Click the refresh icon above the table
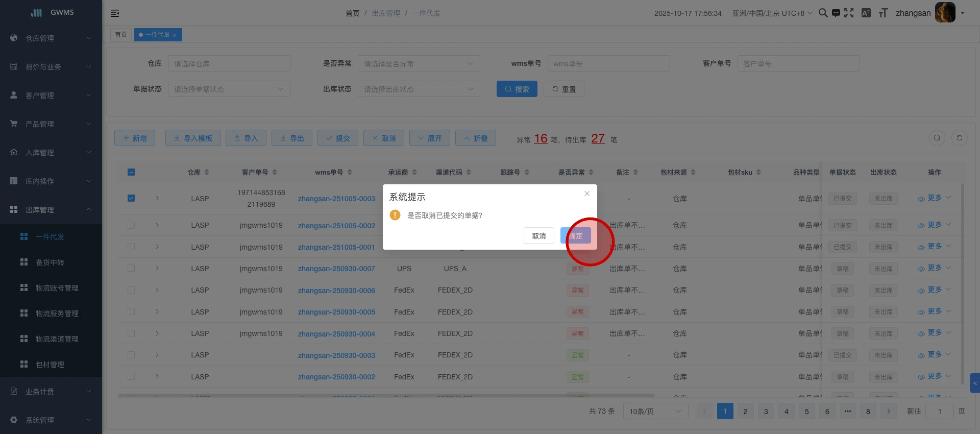The image size is (980, 434). pyautogui.click(x=959, y=138)
